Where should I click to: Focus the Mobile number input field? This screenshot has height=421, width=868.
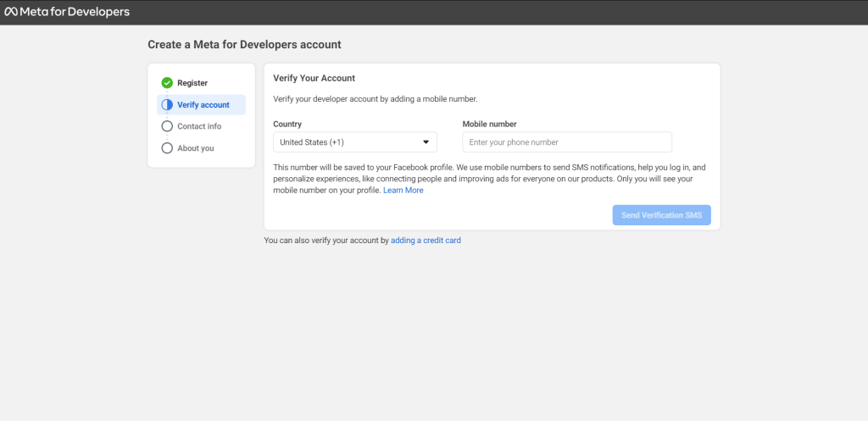pyautogui.click(x=567, y=142)
